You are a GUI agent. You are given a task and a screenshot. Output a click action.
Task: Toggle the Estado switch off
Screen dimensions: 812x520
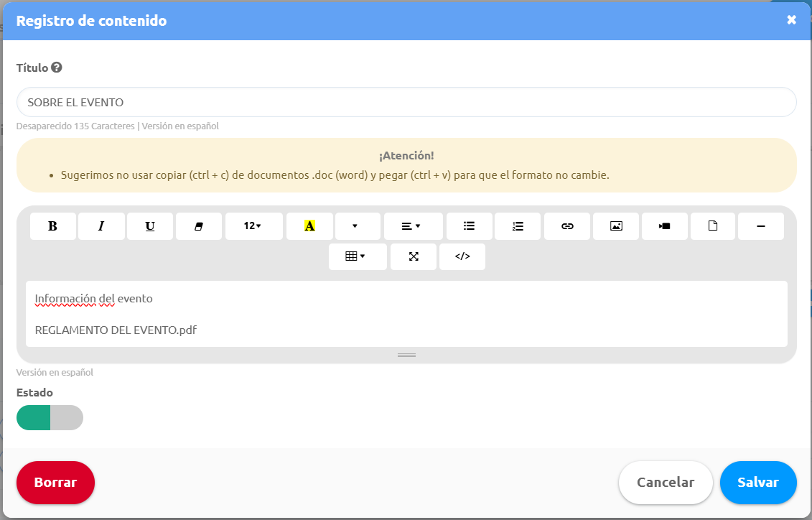[x=50, y=417]
